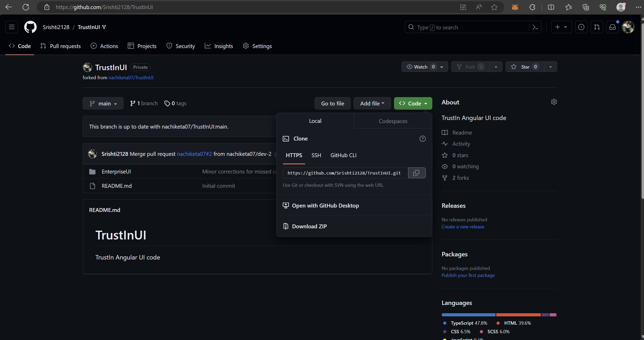Switch to the Codespaces tab
This screenshot has width=644, height=340.
[393, 121]
